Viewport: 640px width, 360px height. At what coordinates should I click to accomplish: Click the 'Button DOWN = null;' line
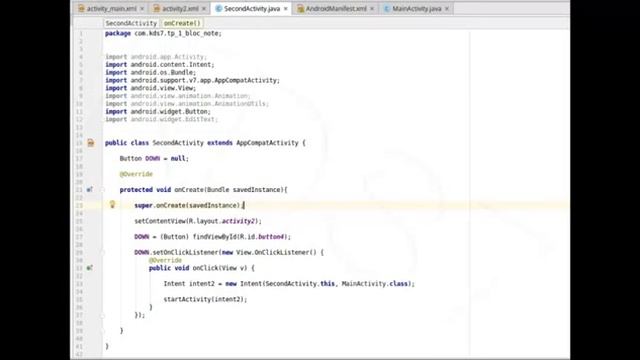(154, 158)
